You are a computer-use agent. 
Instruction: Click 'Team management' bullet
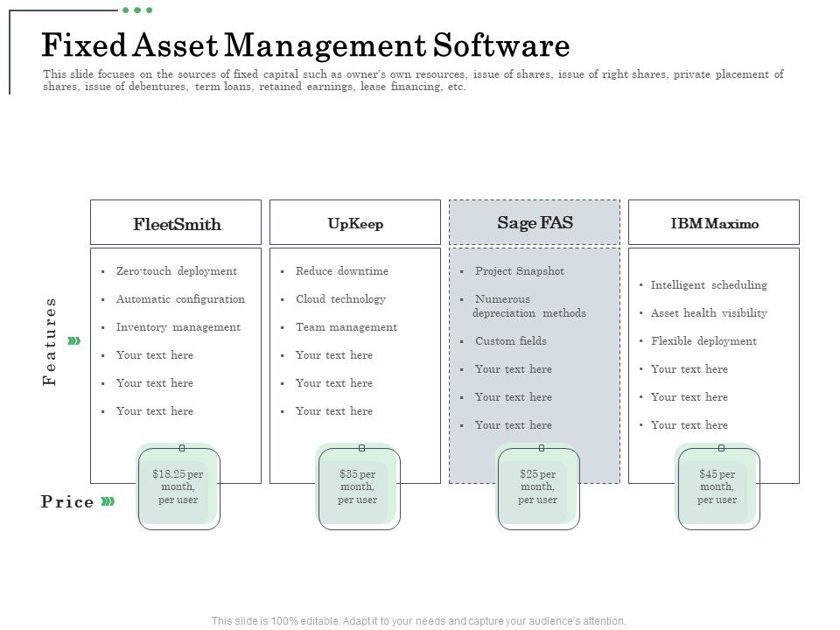coord(346,326)
